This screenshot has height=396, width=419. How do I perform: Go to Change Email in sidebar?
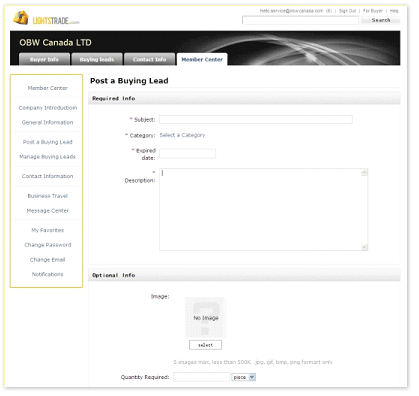coord(47,259)
